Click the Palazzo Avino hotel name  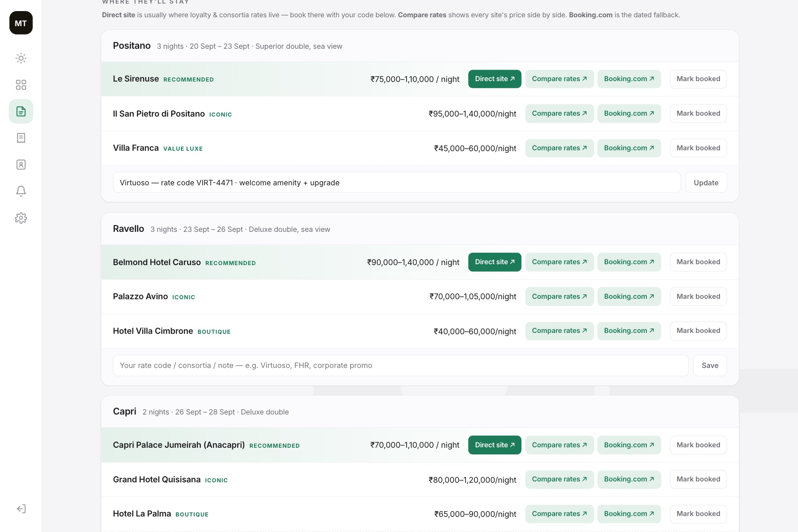point(141,297)
